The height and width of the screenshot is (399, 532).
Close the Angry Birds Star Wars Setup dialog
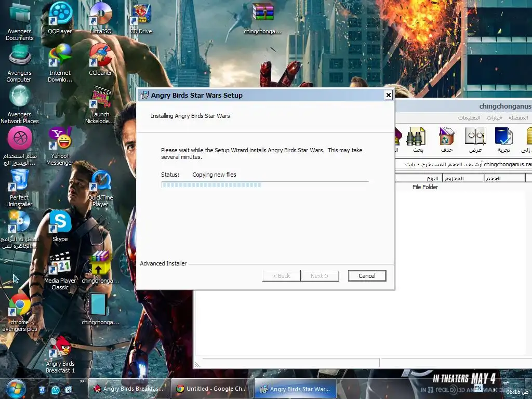click(389, 95)
